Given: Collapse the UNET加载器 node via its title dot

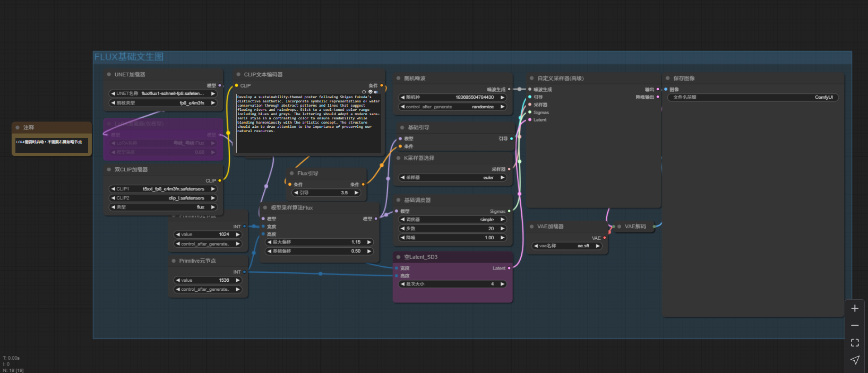Looking at the screenshot, I should click(109, 75).
